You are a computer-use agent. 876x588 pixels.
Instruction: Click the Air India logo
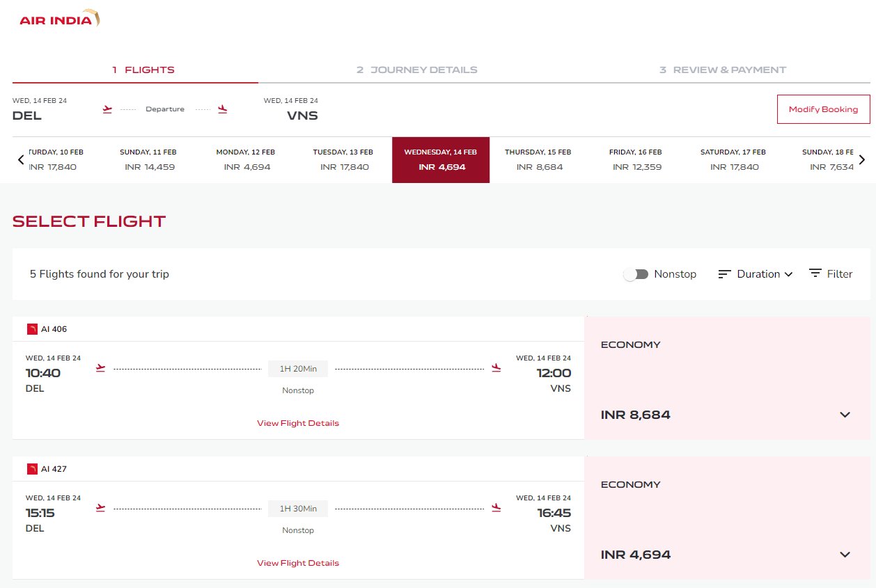[59, 19]
